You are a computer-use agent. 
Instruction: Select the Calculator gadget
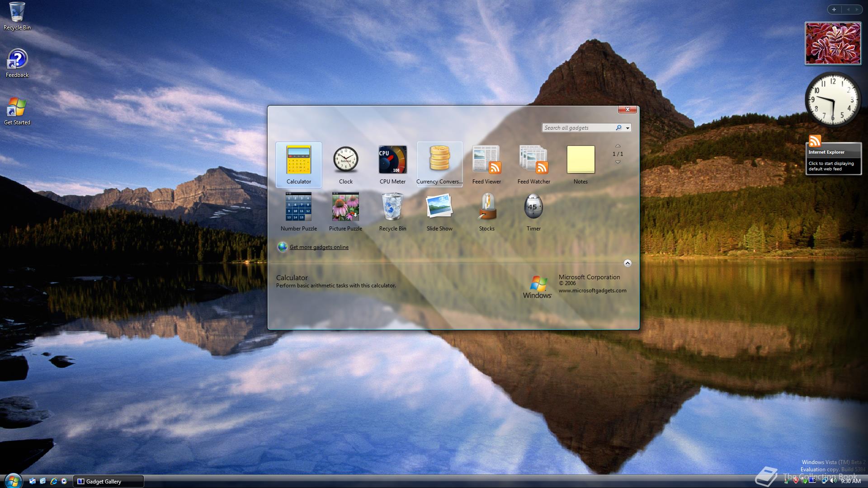coord(298,164)
